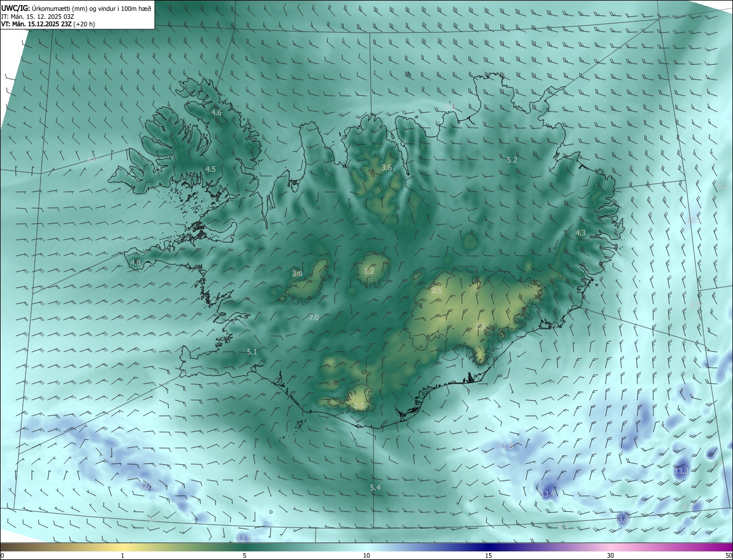Click the '0' tick label on the color scale

[x=2, y=555]
